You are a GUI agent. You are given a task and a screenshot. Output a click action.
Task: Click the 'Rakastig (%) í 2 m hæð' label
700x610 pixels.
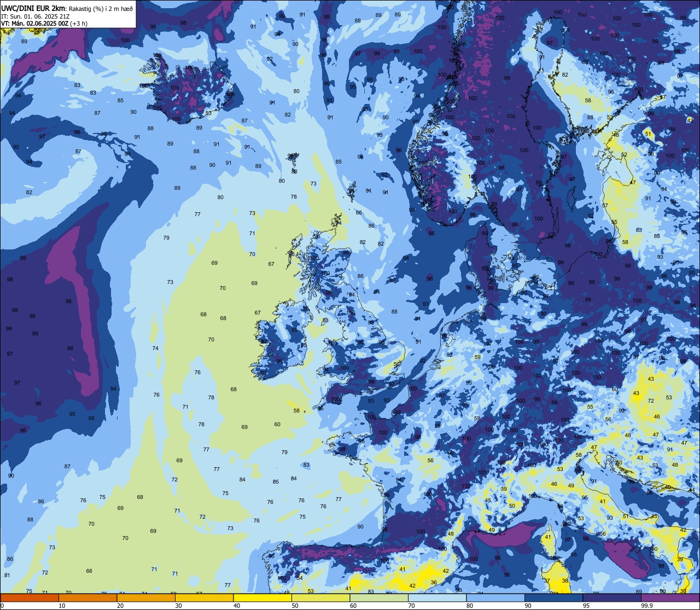pyautogui.click(x=101, y=8)
